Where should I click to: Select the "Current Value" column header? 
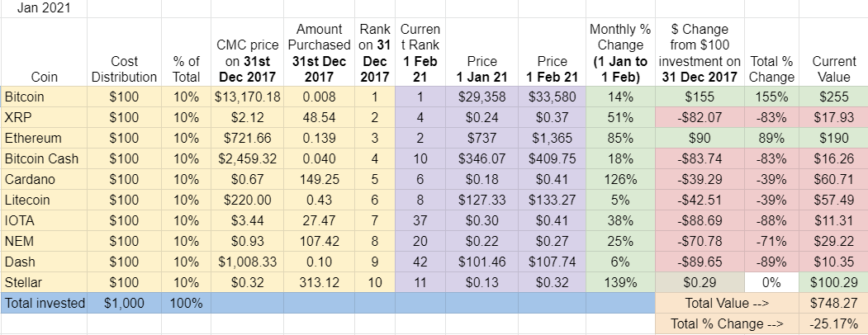point(834,68)
